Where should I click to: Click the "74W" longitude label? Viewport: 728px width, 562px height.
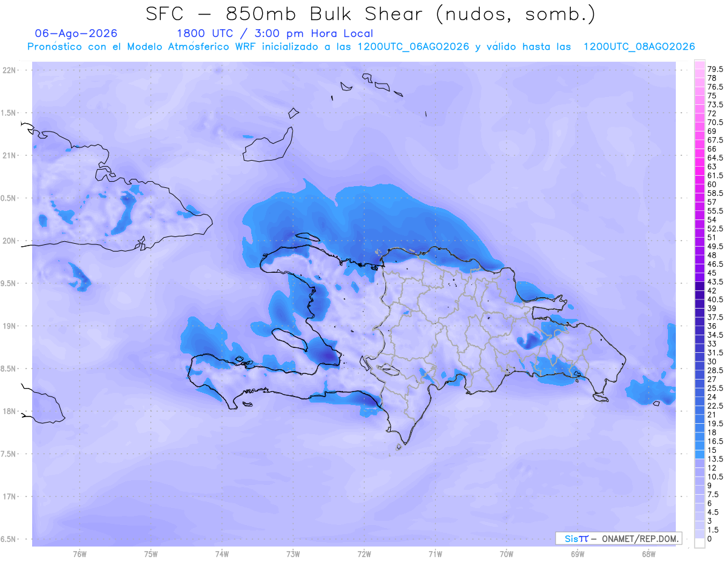(x=222, y=554)
